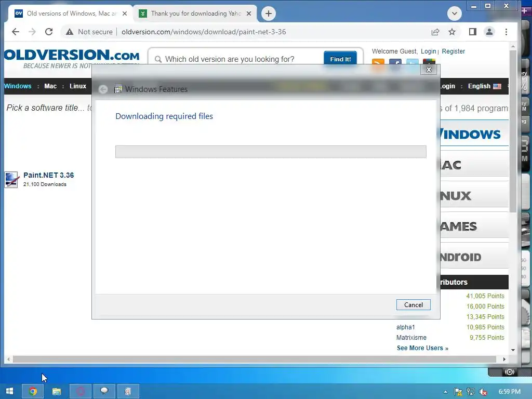Viewport: 532px width, 399px height.
Task: Click the address bar URL
Action: (204, 32)
